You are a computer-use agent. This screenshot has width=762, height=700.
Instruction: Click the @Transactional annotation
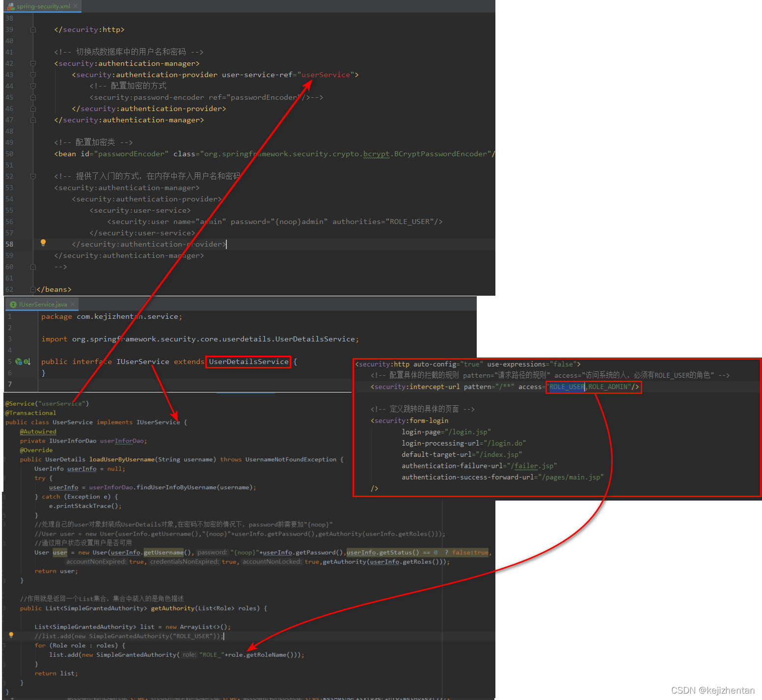point(30,413)
